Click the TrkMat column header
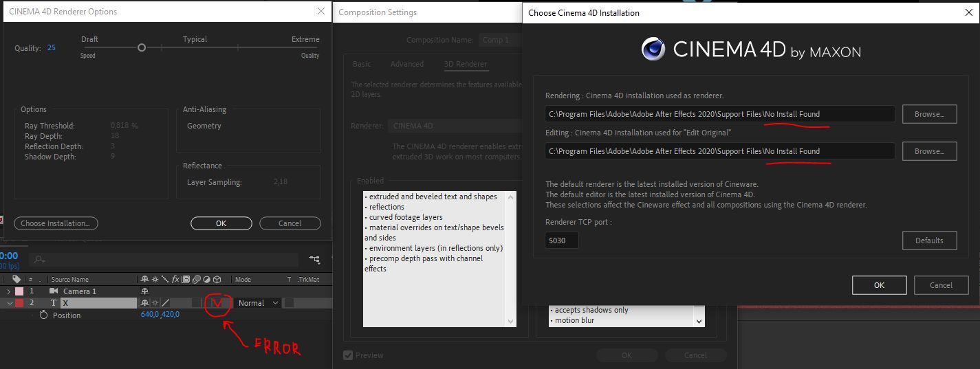This screenshot has height=369, width=980. 309,280
